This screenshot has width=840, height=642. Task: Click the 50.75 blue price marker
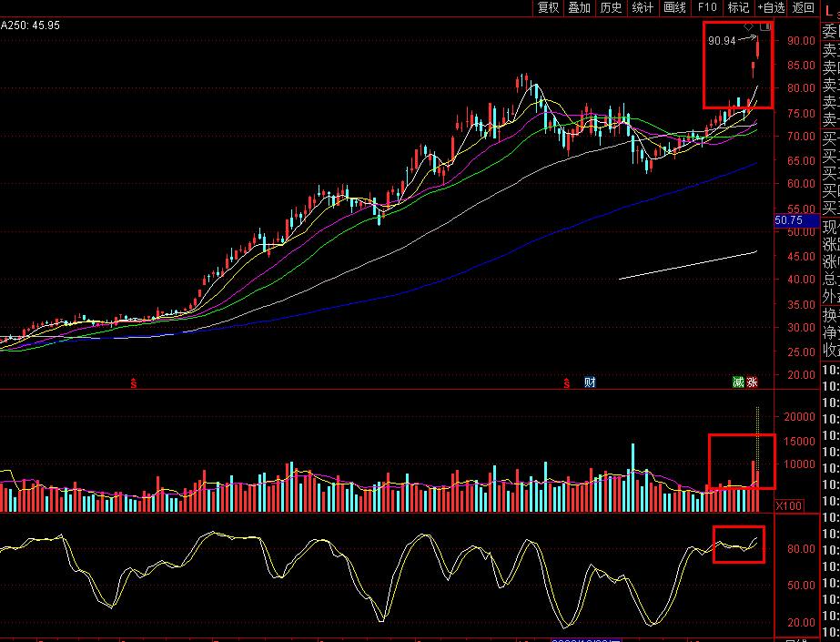click(788, 220)
